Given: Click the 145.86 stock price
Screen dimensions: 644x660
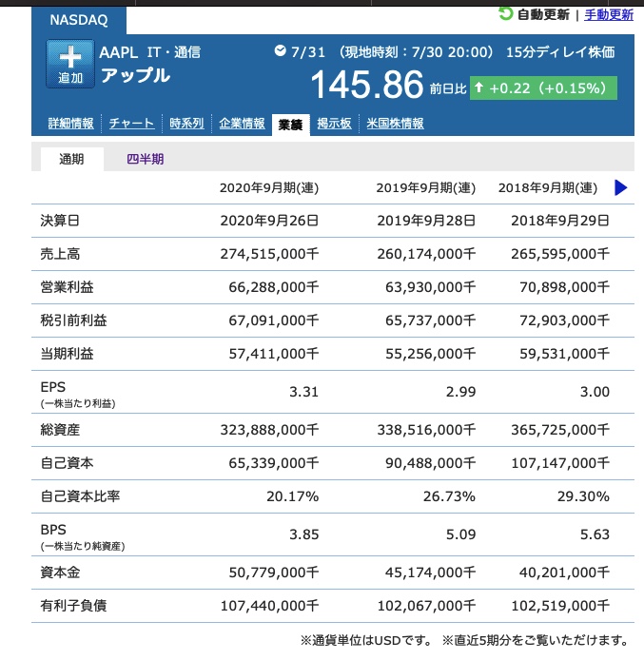Looking at the screenshot, I should point(367,85).
